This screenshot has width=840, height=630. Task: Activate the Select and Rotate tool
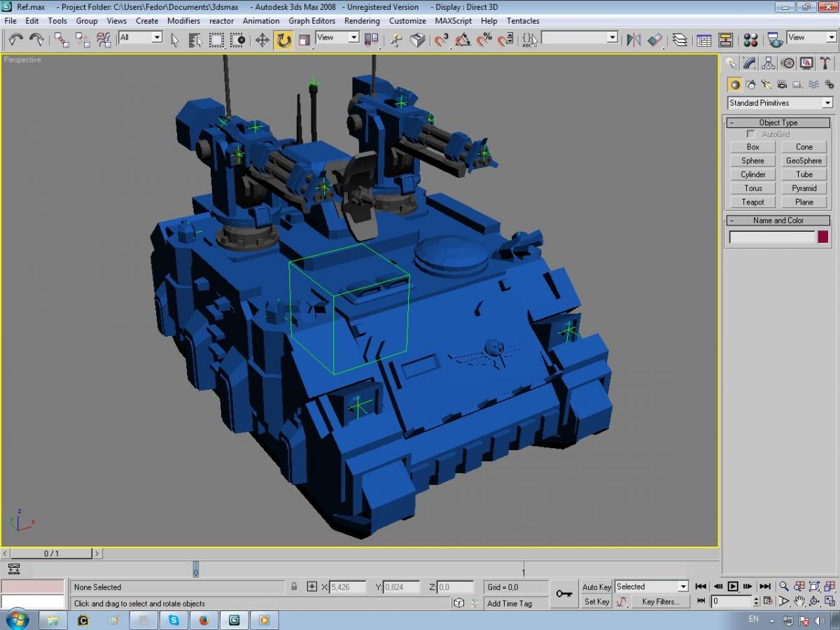tap(283, 40)
